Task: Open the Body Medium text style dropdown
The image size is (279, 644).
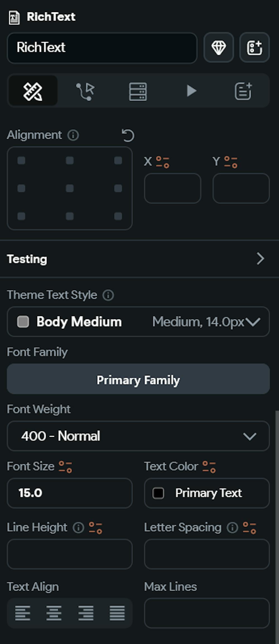Action: pyautogui.click(x=138, y=322)
